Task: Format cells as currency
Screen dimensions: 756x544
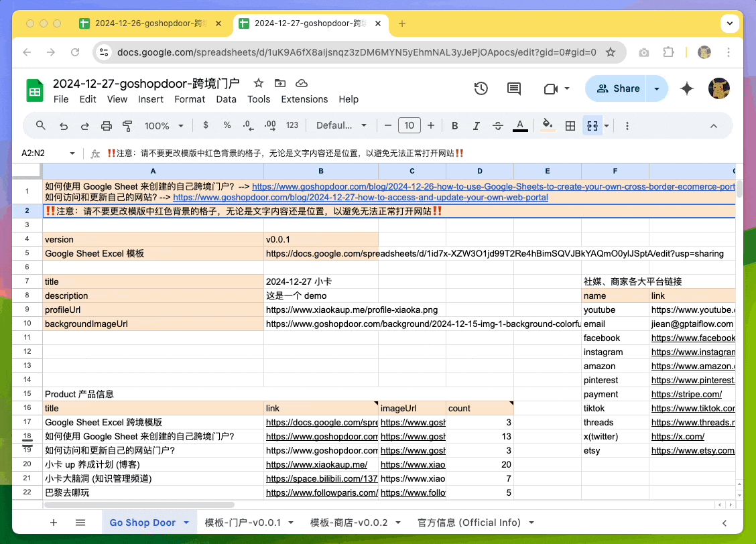Action: 206,125
